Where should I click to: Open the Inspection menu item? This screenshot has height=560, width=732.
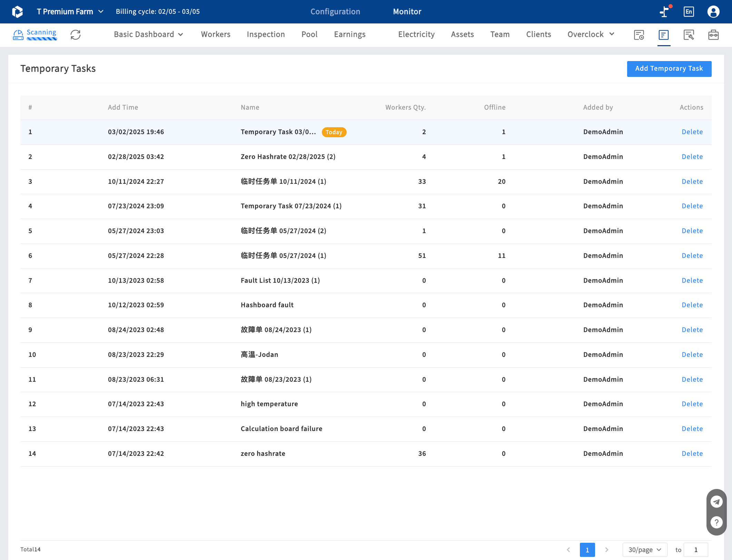pyautogui.click(x=266, y=34)
